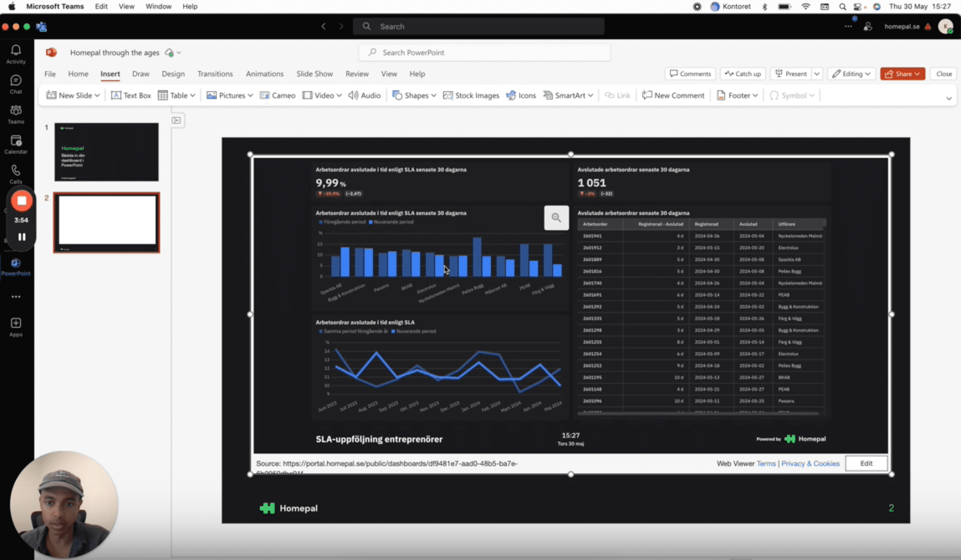Open the File tab
Image resolution: width=961 pixels, height=560 pixels.
click(50, 74)
